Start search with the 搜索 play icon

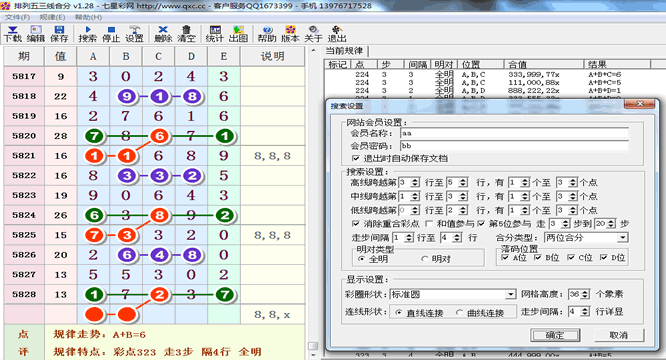87,34
